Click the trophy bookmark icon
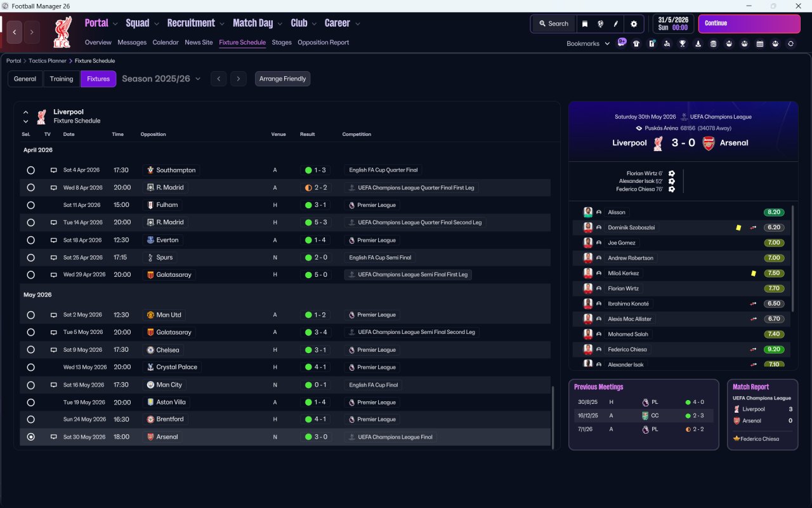Screen dimensions: 812x508 coord(683,44)
